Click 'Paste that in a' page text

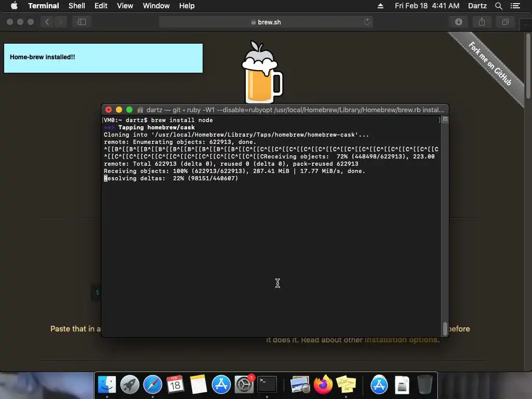[x=75, y=329]
